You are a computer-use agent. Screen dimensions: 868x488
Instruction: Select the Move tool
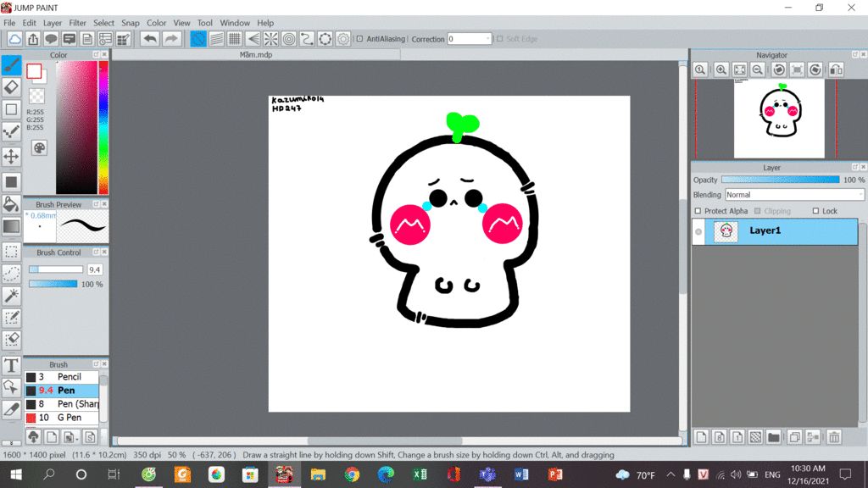point(11,157)
